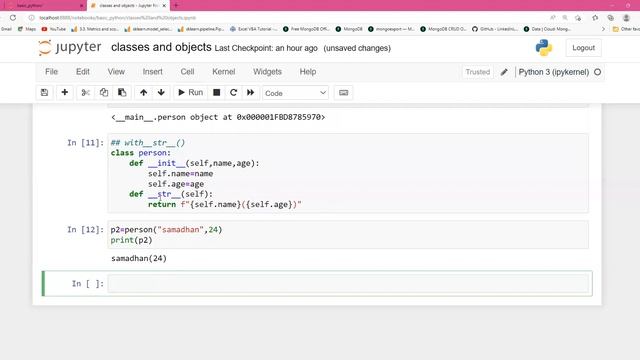Open the command palette keyboard icon
The image size is (640, 360).
click(344, 93)
